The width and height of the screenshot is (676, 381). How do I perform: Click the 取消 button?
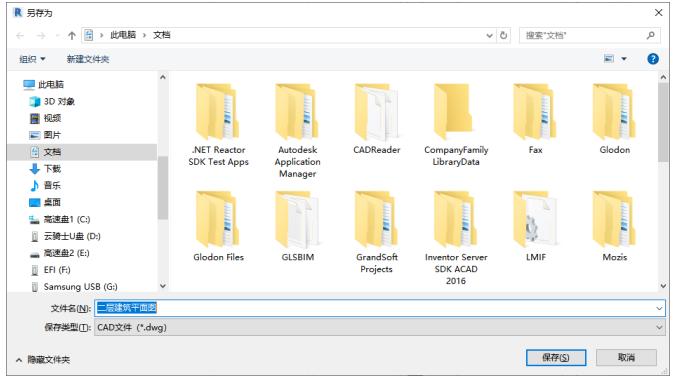[x=626, y=357]
